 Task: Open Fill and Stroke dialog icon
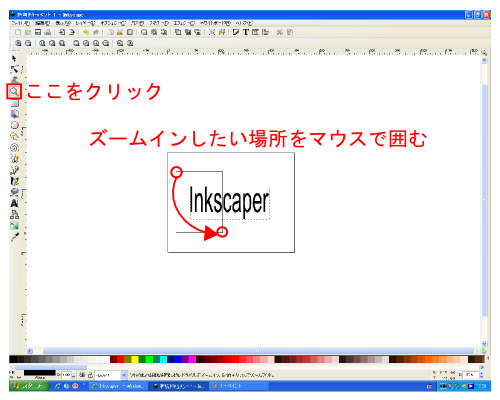pos(236,32)
